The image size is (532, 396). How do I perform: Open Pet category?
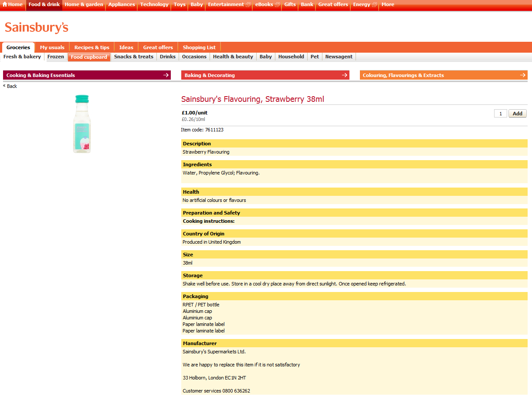pos(315,57)
